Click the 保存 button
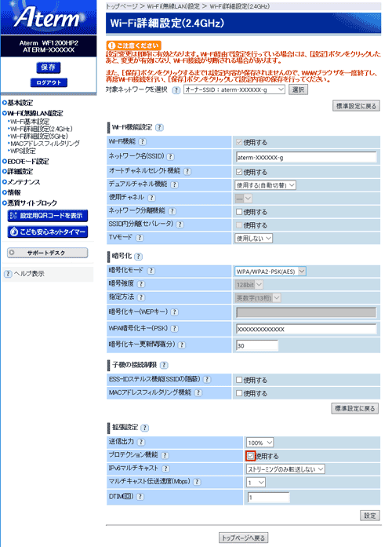 [49, 67]
